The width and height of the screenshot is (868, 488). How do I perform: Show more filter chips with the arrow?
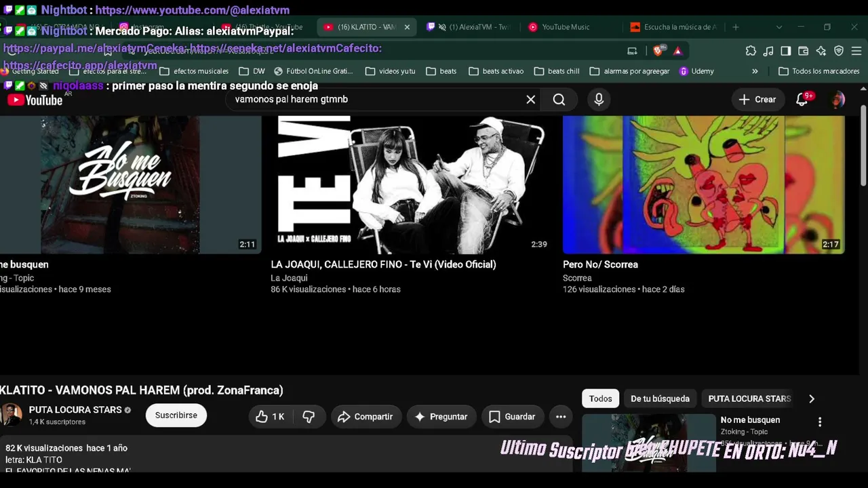point(812,399)
